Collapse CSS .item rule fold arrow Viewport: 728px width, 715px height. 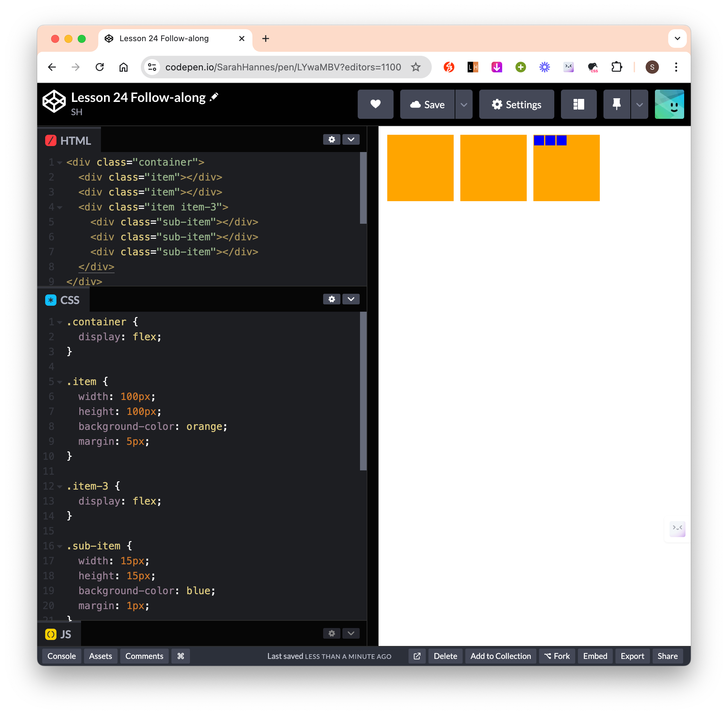pyautogui.click(x=60, y=382)
